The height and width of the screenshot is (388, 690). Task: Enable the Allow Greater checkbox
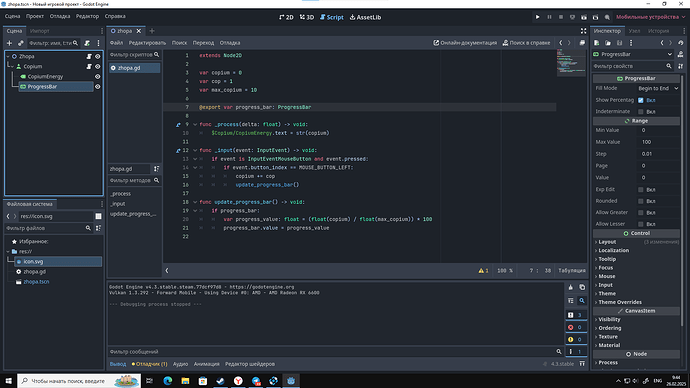point(641,212)
